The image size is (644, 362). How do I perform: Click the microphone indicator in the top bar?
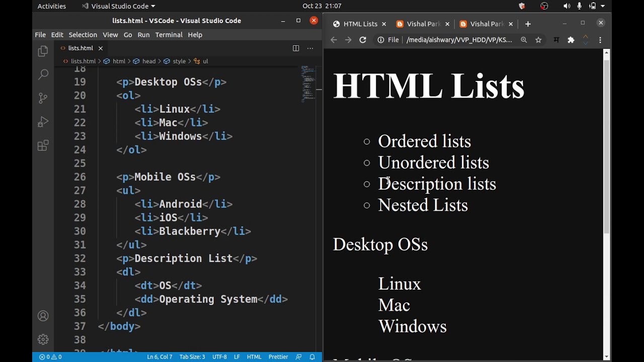[x=579, y=6]
